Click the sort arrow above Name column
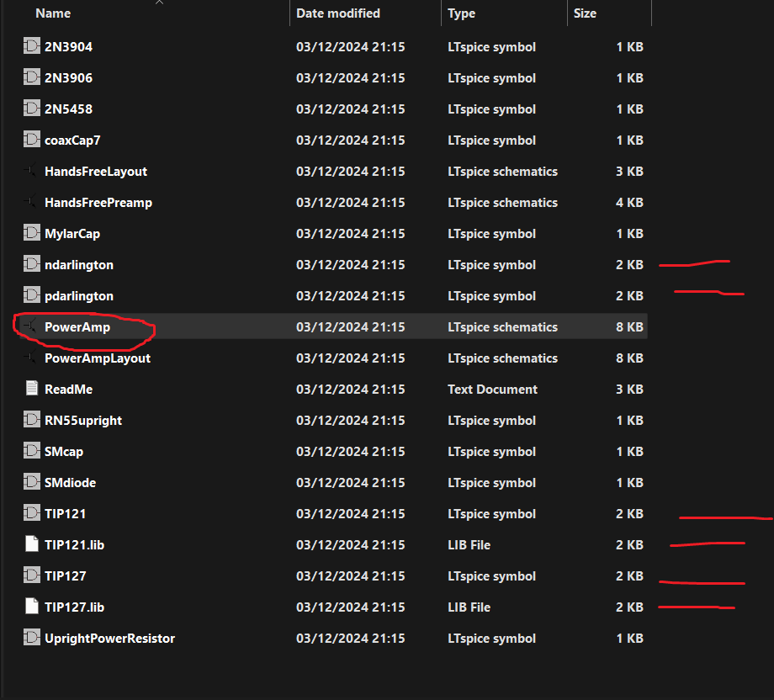Image resolution: width=774 pixels, height=700 pixels. pos(159,3)
